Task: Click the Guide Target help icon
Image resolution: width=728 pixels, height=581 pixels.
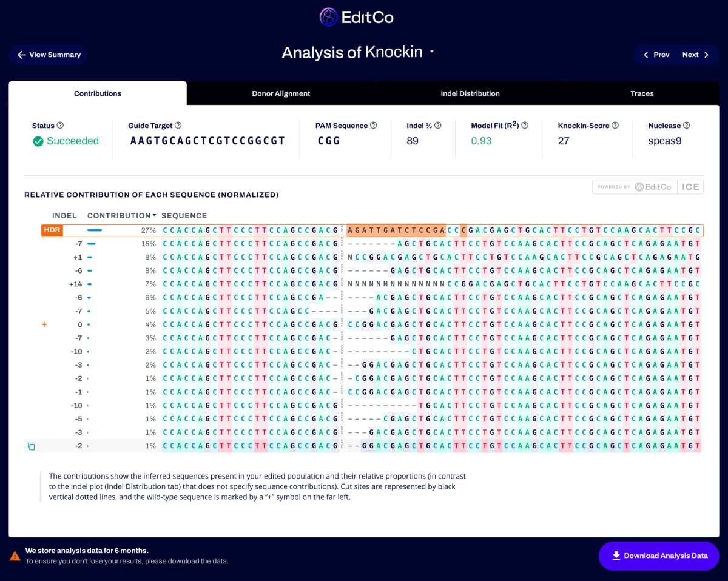Action: [178, 126]
